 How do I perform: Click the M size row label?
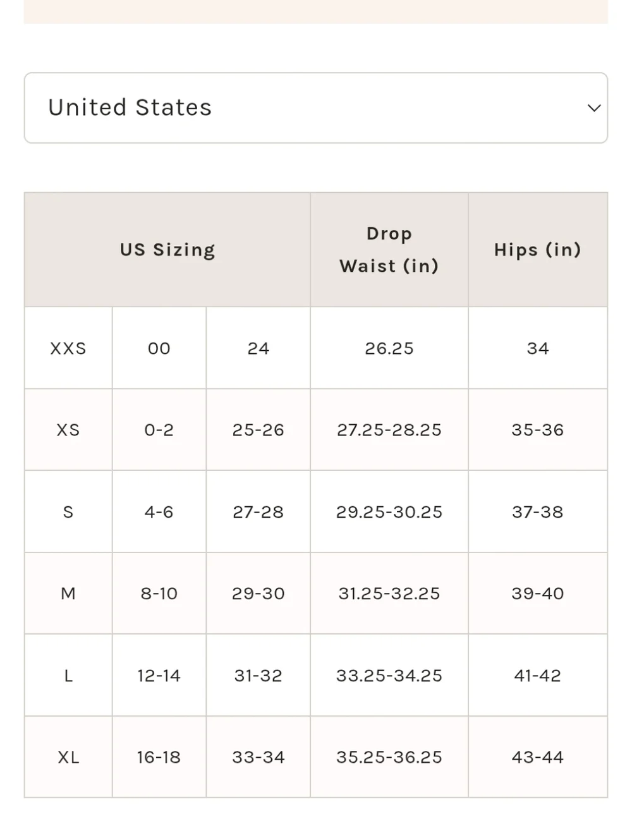click(x=68, y=593)
